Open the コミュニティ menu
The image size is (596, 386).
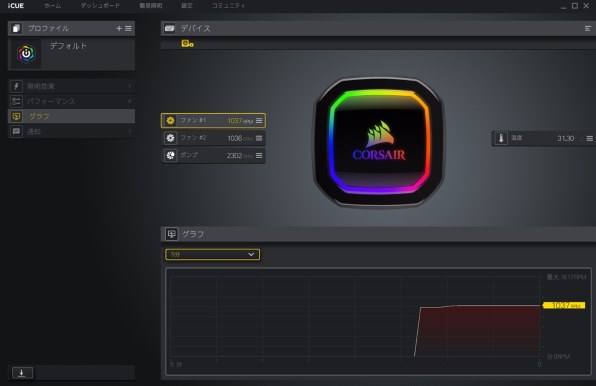tap(228, 6)
